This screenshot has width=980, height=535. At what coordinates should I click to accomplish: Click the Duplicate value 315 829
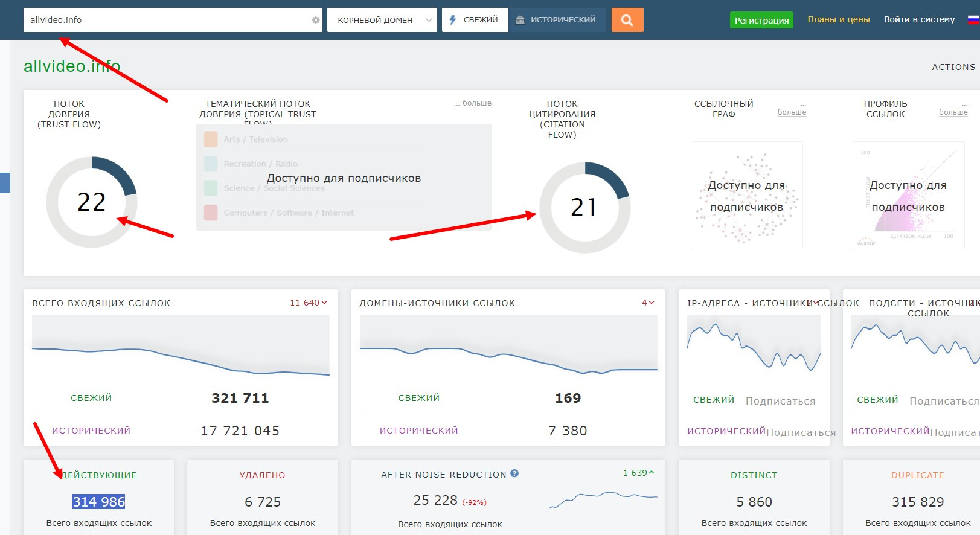[918, 502]
